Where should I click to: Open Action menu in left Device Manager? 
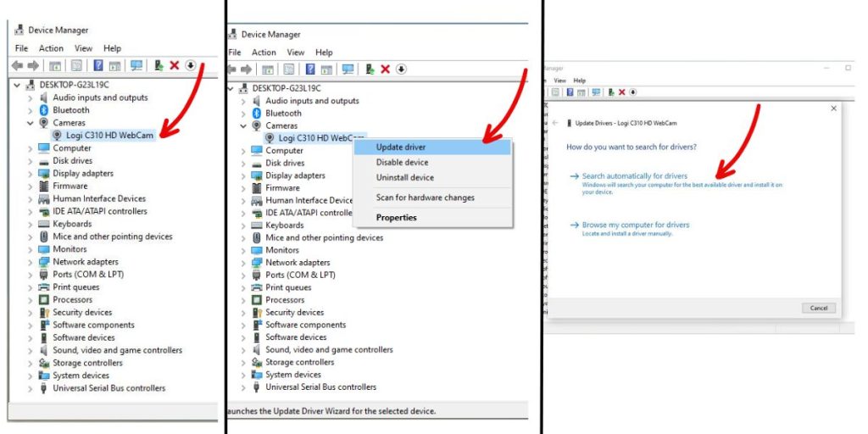(x=51, y=48)
